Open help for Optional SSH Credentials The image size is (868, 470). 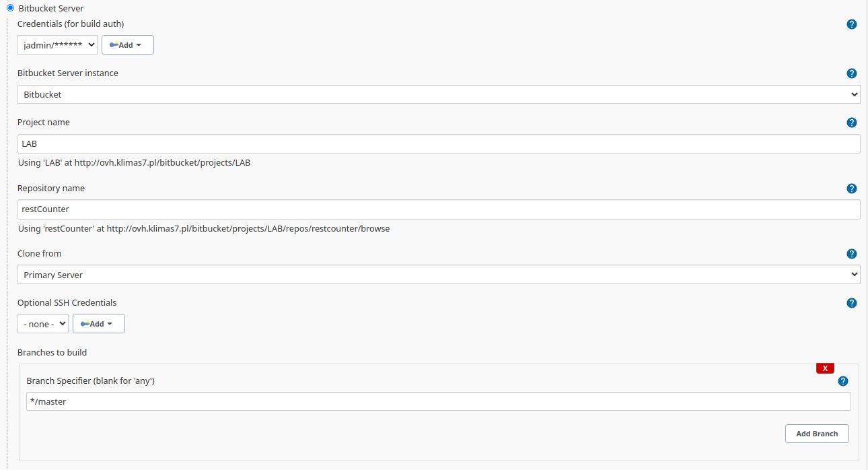coord(851,303)
